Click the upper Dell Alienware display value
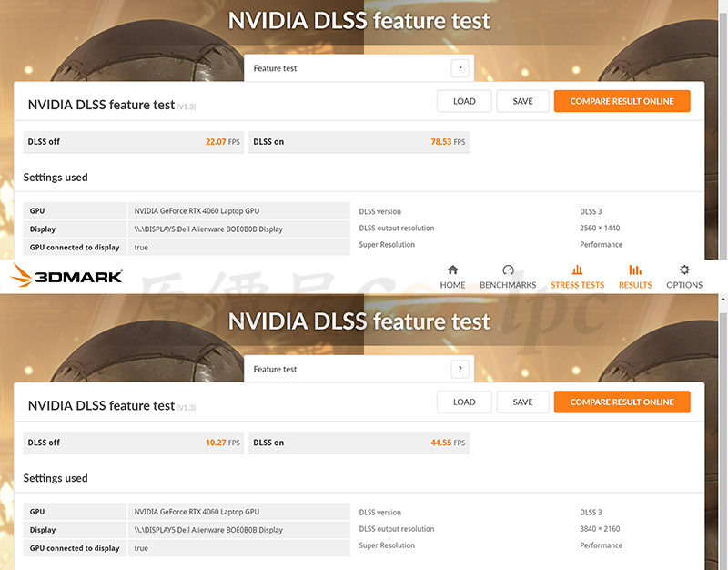 (x=208, y=229)
